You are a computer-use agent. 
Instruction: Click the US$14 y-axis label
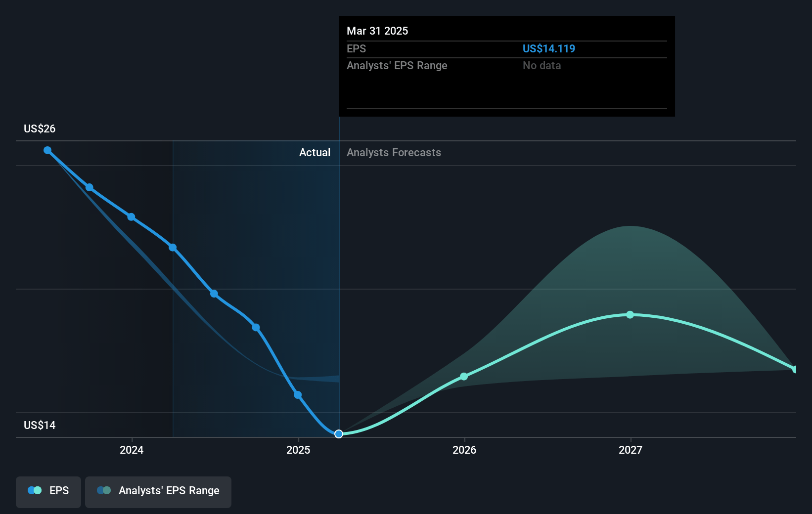click(x=40, y=425)
